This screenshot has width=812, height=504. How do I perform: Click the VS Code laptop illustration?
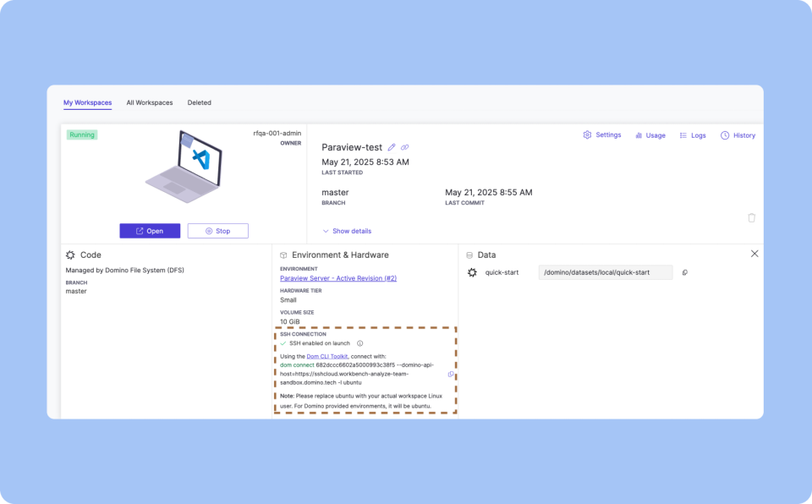[184, 167]
